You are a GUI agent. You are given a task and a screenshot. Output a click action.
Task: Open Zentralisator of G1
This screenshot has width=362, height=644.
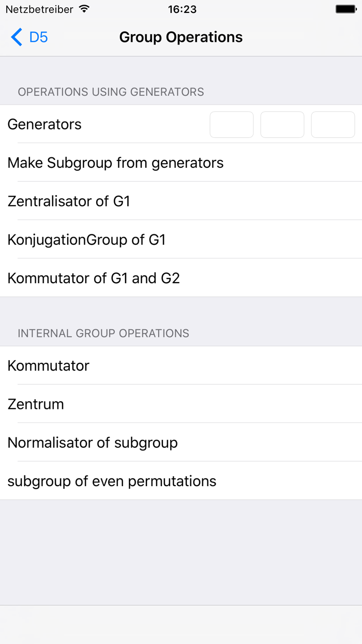coord(69,201)
